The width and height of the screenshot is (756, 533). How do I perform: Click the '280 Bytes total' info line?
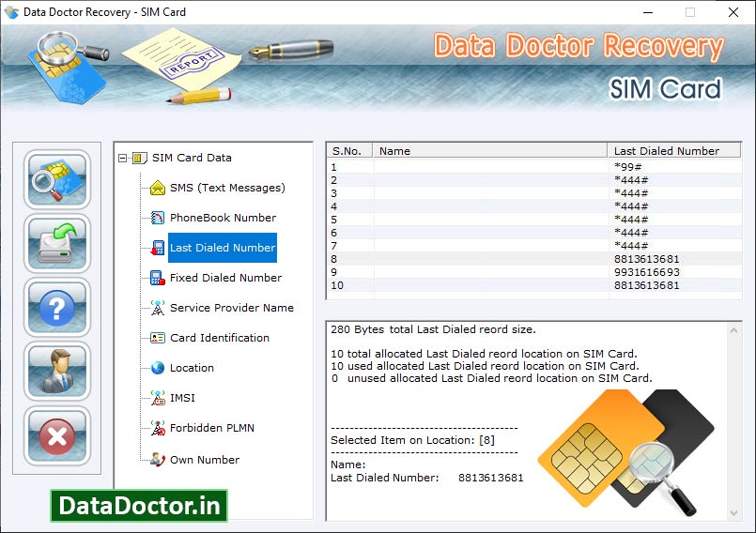[x=433, y=329]
